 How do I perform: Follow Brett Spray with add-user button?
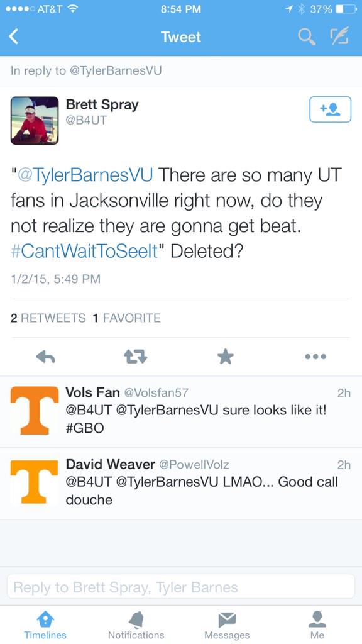click(330, 109)
